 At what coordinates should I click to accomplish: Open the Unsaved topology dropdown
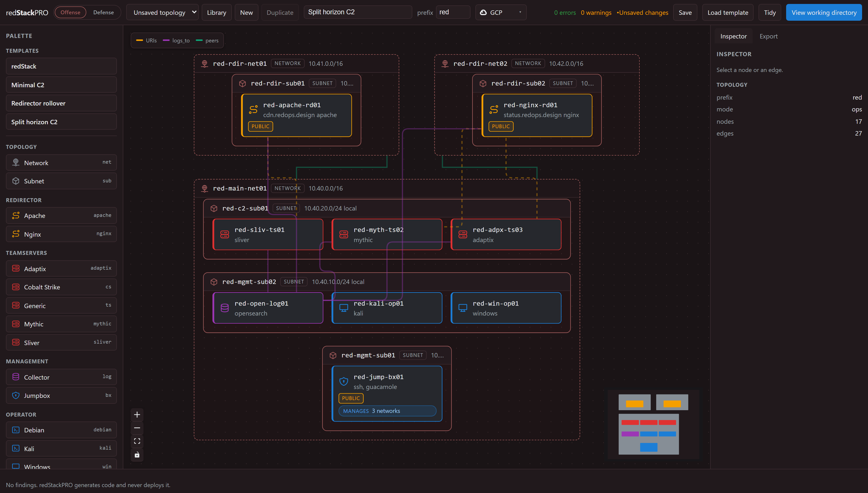tap(163, 13)
